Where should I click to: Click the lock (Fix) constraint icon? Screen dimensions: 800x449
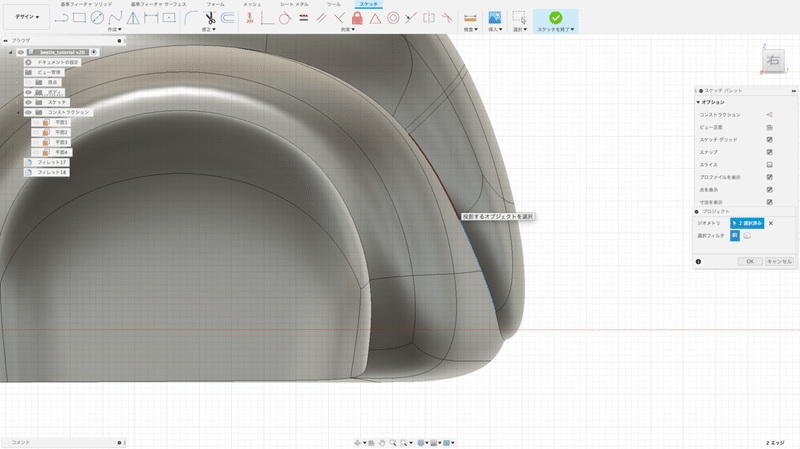pyautogui.click(x=356, y=17)
